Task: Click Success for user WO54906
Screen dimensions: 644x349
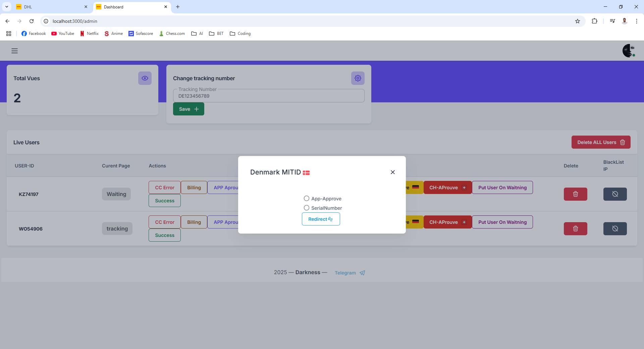Action: (165, 235)
